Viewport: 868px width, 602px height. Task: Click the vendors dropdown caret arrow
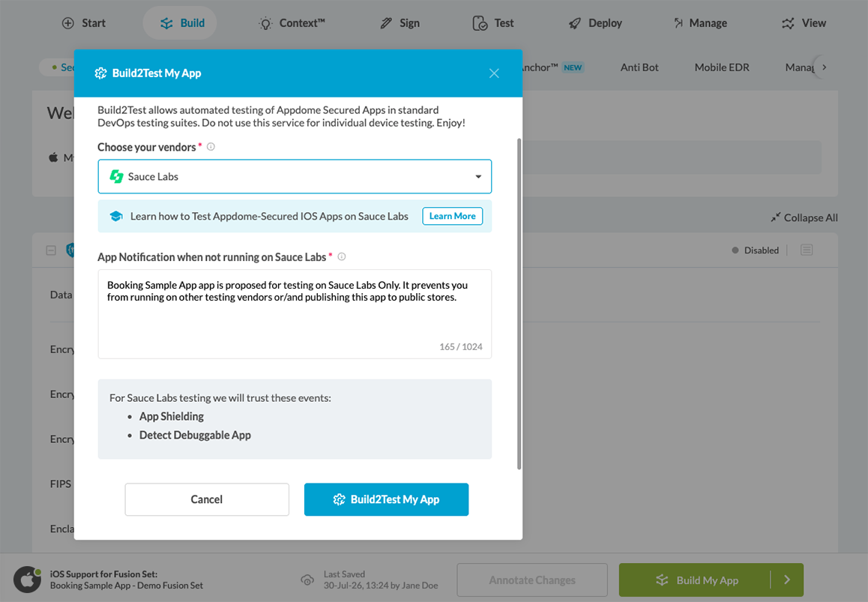[x=478, y=177]
